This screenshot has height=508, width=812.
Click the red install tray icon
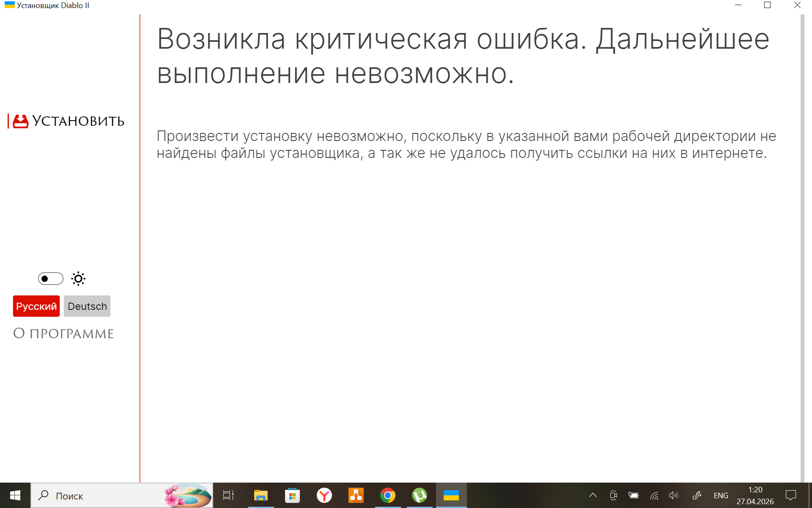[x=20, y=121]
